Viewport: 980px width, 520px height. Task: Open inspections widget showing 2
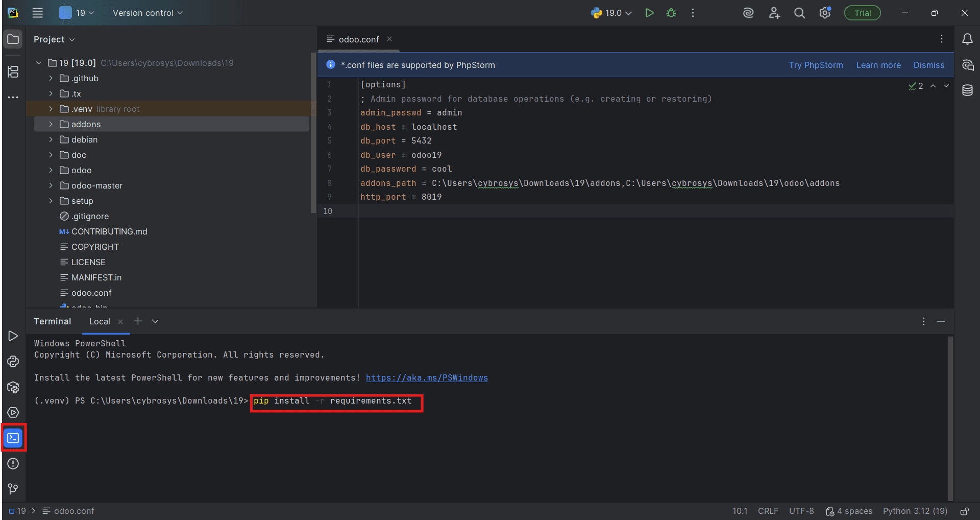[x=916, y=86]
